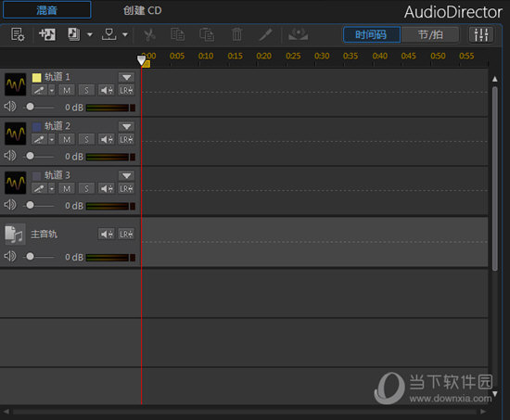This screenshot has width=510, height=420.
Task: Open the 混音 tab
Action: tap(47, 10)
